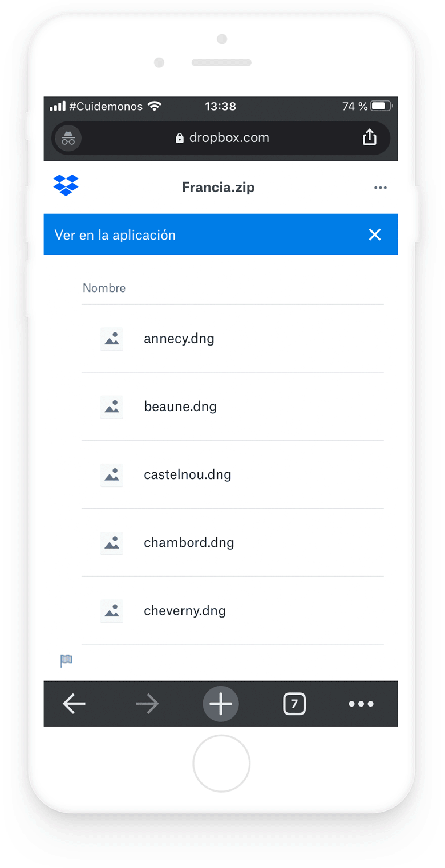The width and height of the screenshot is (445, 868).
Task: Open the three-dot menu beside Francia.zip
Action: [x=380, y=188]
